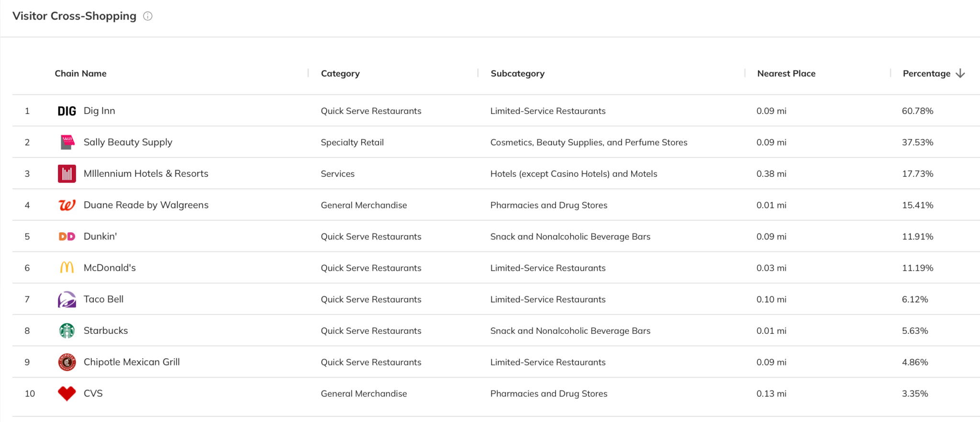The height and width of the screenshot is (422, 980).
Task: Open the Starbucks chain entry
Action: 106,330
